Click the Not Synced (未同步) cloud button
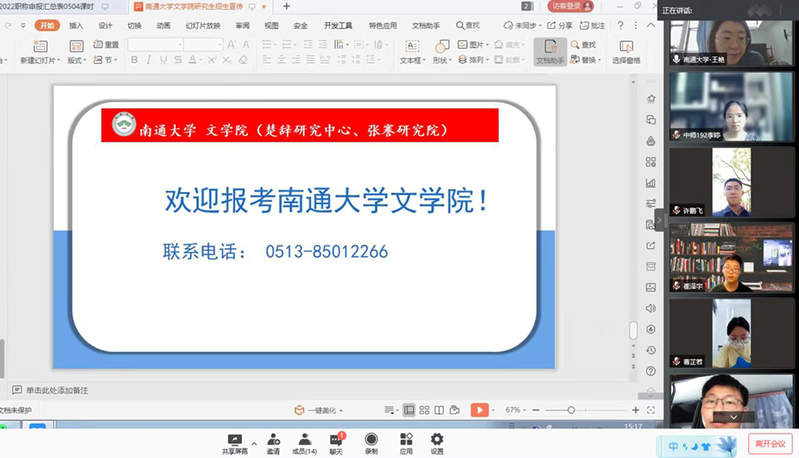 point(522,25)
